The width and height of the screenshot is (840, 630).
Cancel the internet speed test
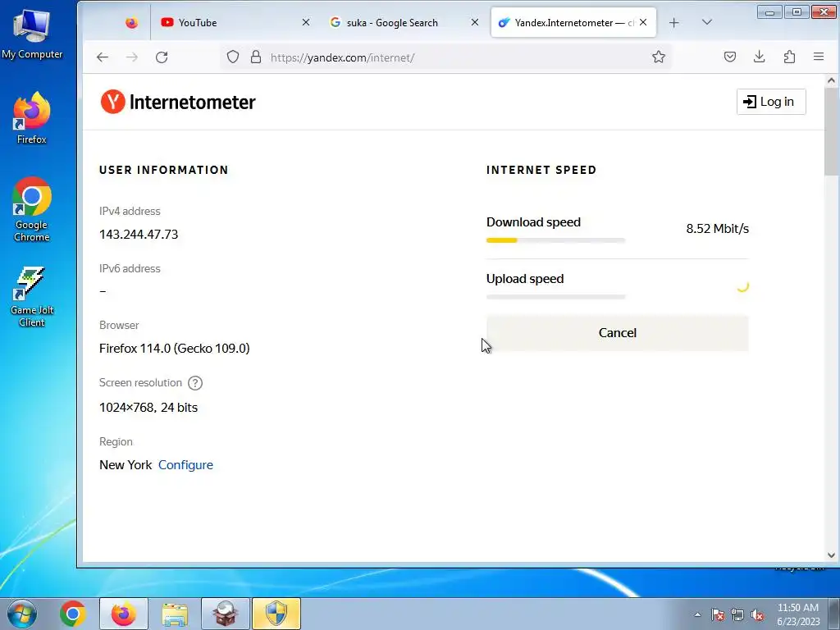point(617,333)
